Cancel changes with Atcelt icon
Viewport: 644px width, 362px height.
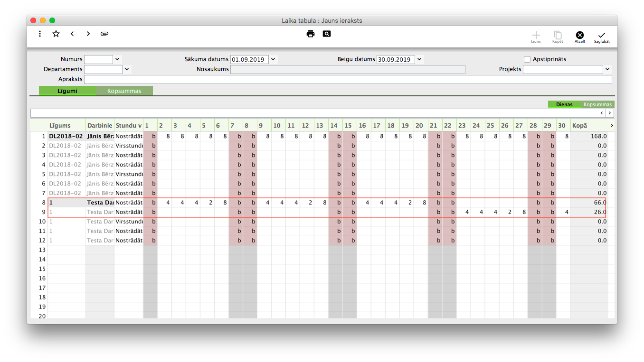pos(580,36)
